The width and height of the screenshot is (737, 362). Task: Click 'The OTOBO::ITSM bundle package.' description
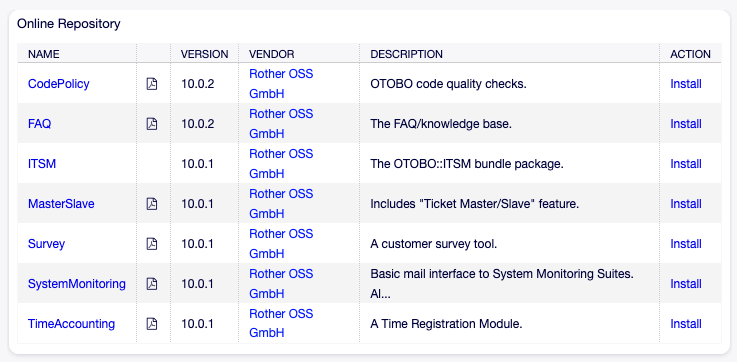pos(467,164)
